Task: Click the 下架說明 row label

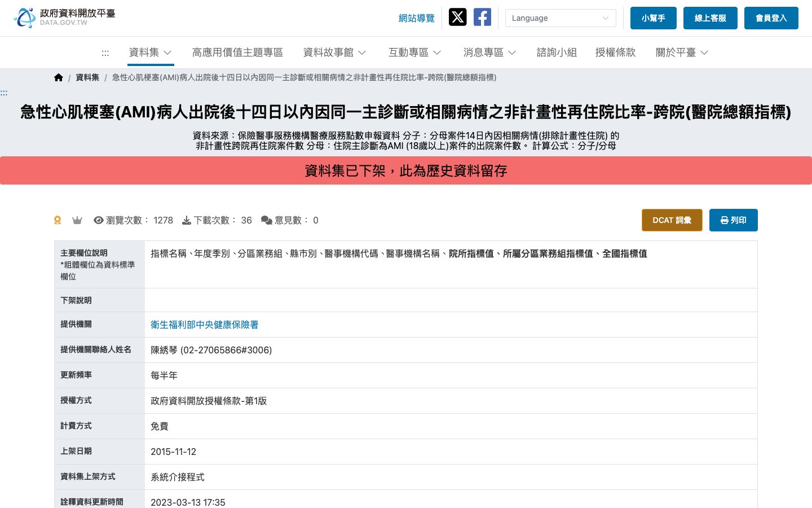Action: tap(76, 300)
